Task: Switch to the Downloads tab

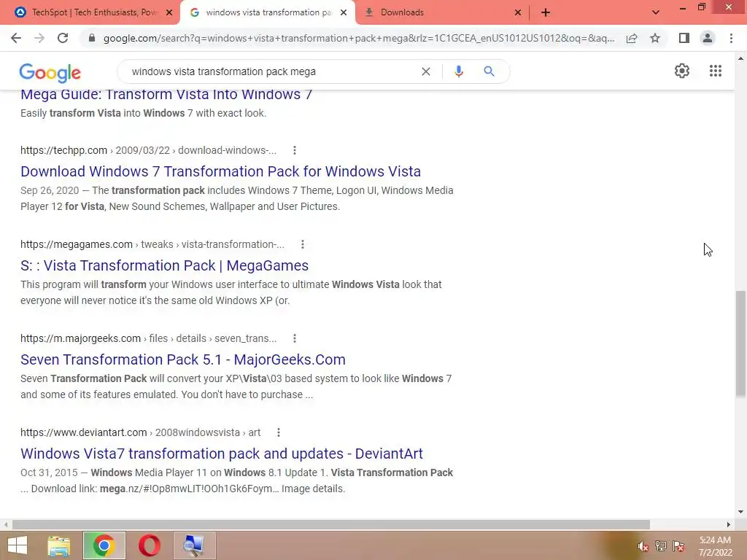Action: coord(442,12)
